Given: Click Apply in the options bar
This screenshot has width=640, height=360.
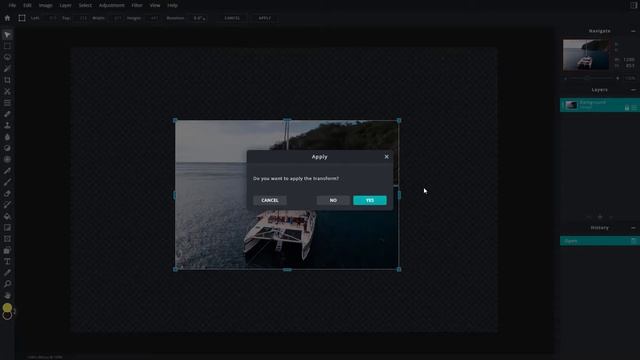Looking at the screenshot, I should pos(264,18).
